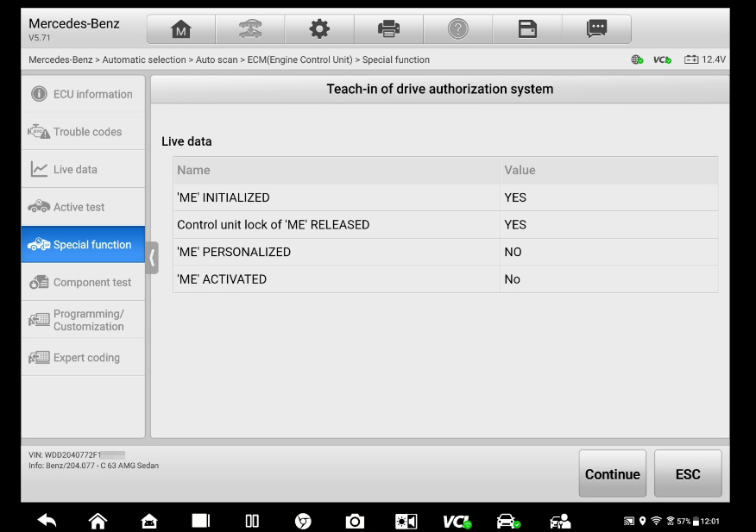The height and width of the screenshot is (532, 756).
Task: Tap the vehicle swap icon in toolbar
Action: tap(250, 29)
